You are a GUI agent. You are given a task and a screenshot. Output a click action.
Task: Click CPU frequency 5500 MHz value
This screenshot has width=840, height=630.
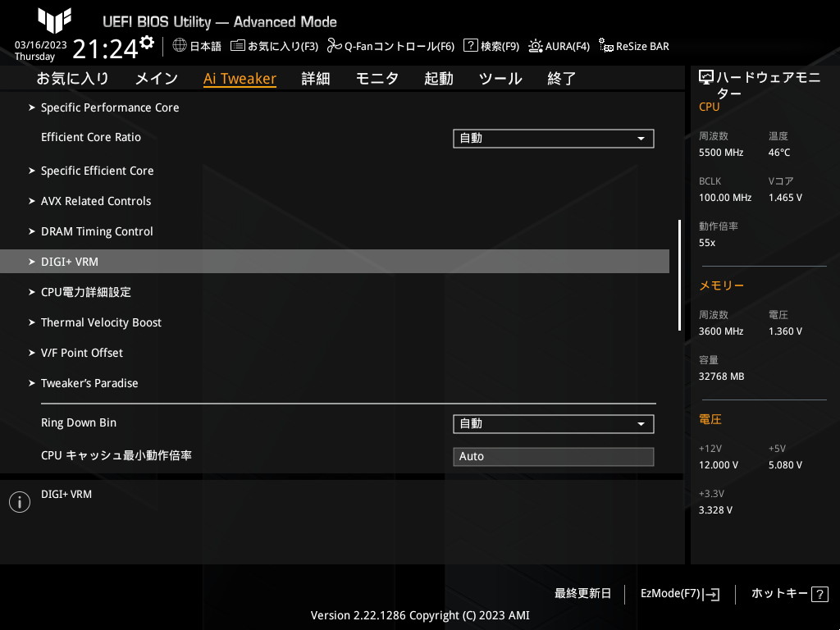[720, 153]
